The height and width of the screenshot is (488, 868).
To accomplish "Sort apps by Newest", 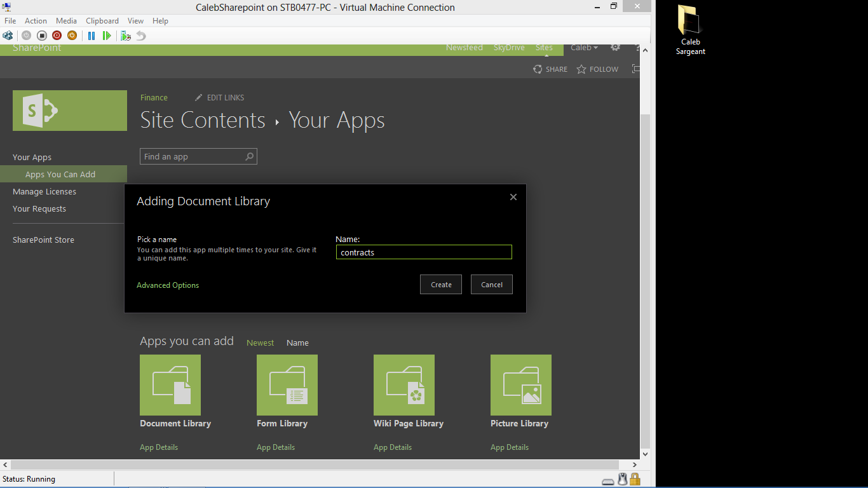I will click(x=261, y=342).
